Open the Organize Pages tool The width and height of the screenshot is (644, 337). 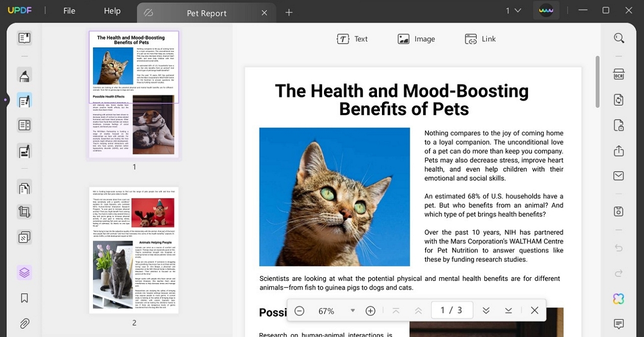click(24, 125)
